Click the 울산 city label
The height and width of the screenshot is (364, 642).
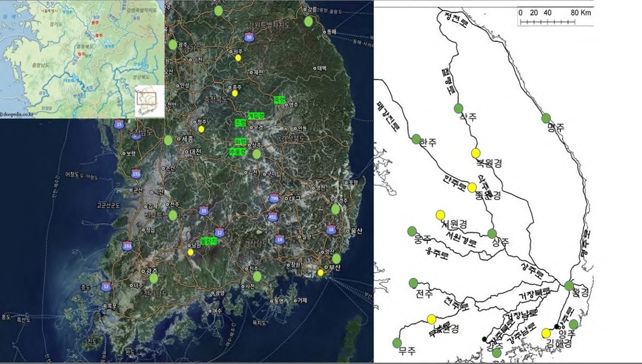(x=356, y=231)
